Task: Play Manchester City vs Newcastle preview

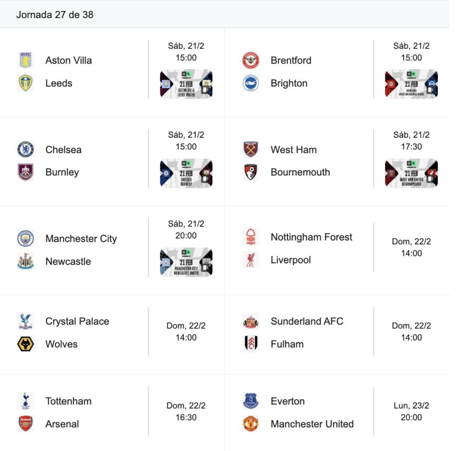Action: pos(186,262)
